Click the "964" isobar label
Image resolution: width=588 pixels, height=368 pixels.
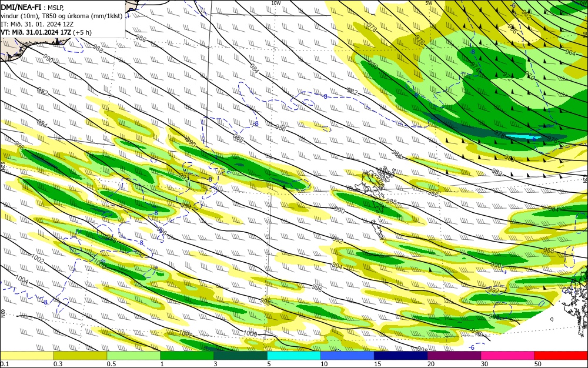pos(570,53)
